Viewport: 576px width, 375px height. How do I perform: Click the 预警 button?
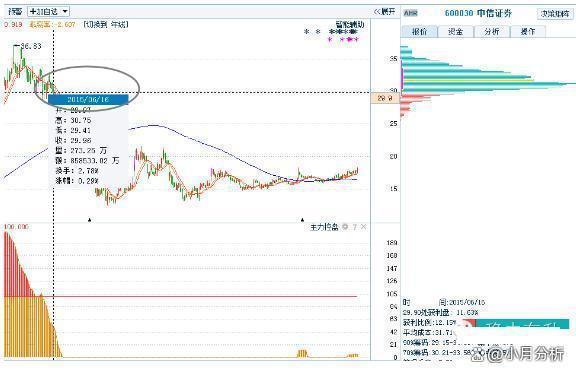click(x=15, y=12)
